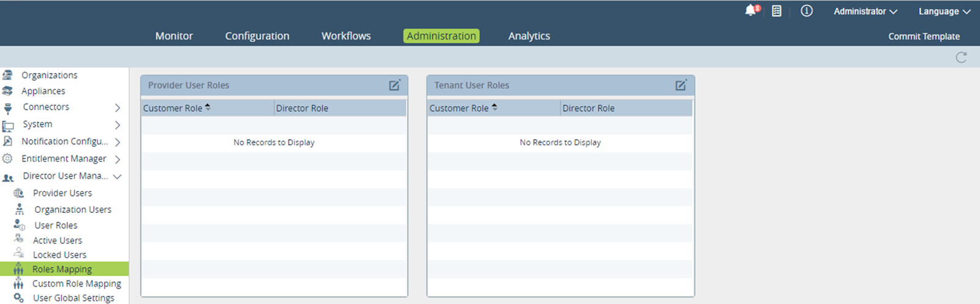Edit Tenant User Roles via pencil icon
Viewport: 980px width, 304px height.
[x=680, y=86]
